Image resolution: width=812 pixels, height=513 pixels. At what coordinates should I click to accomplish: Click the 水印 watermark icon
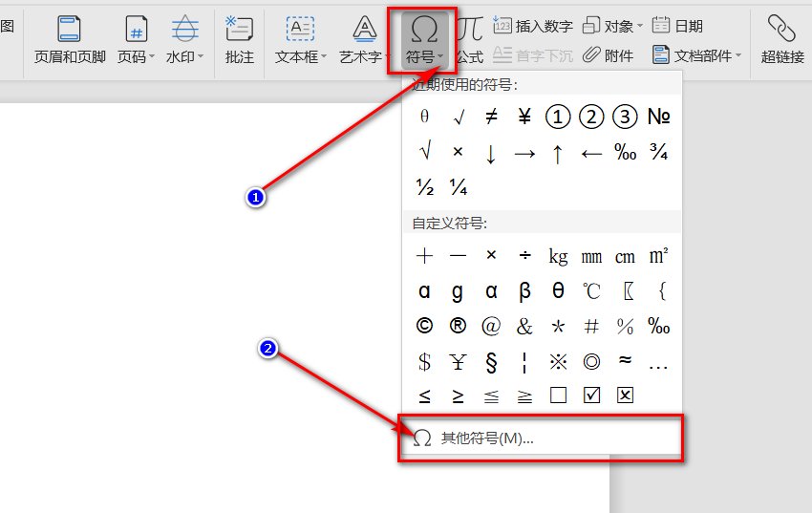(x=185, y=29)
